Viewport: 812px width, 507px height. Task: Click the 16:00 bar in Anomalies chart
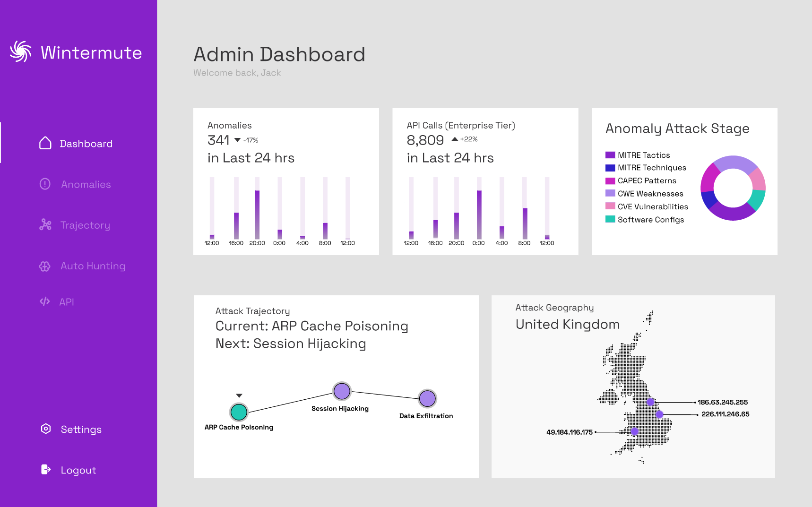[236, 226]
